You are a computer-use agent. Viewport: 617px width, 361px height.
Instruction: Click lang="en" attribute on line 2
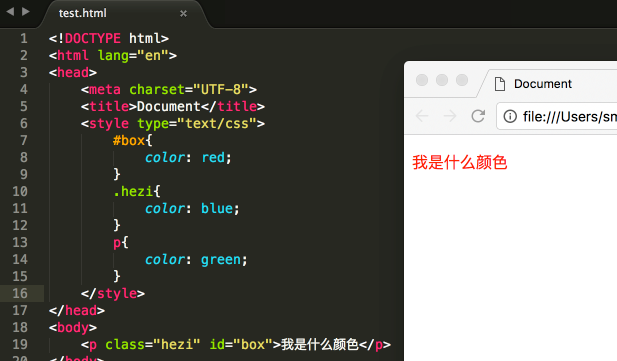coord(133,56)
